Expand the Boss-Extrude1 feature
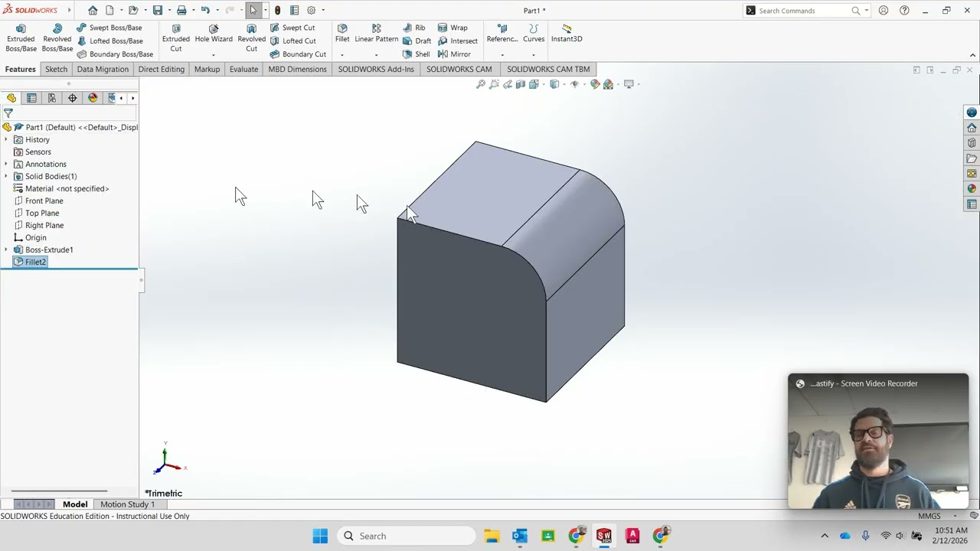The width and height of the screenshot is (980, 551). [6, 249]
